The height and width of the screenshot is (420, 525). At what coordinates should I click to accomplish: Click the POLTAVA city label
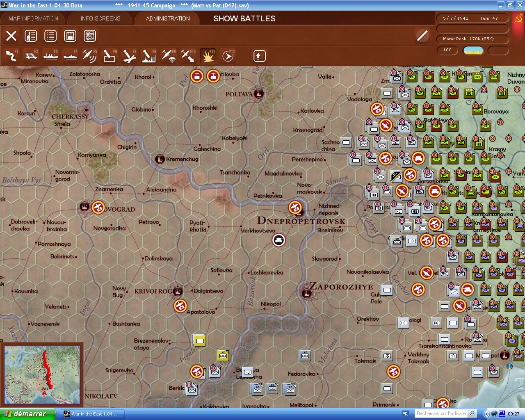tap(239, 94)
